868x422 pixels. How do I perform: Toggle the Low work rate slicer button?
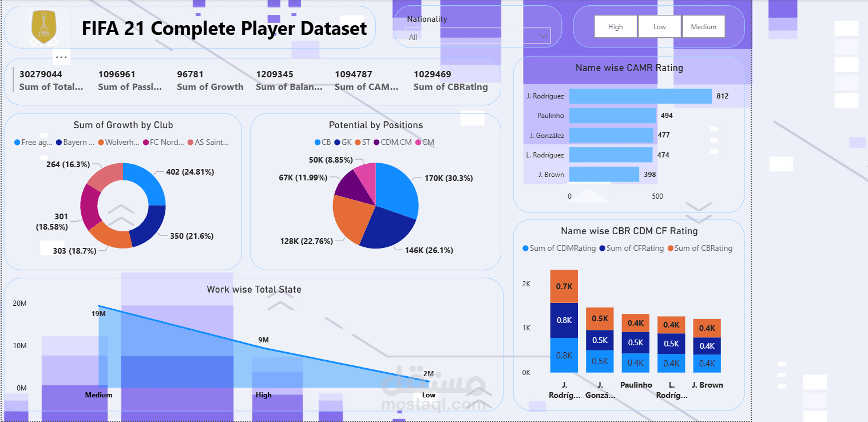659,26
